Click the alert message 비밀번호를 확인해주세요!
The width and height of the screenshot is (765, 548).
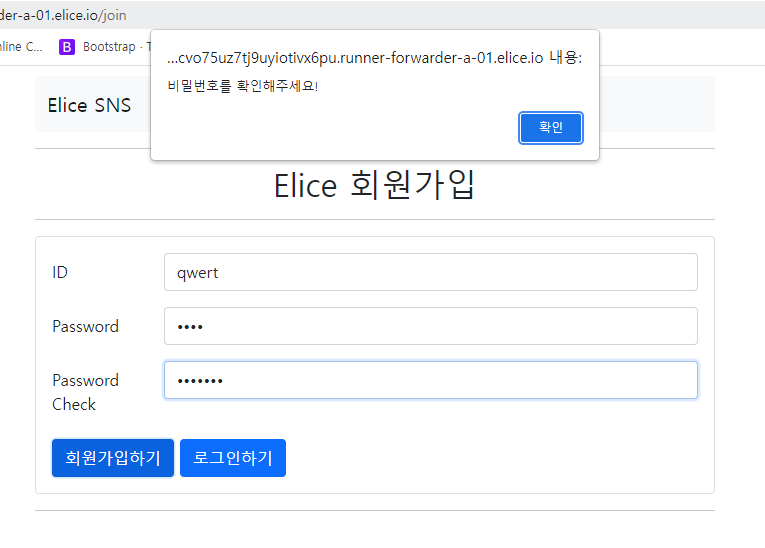(x=242, y=86)
